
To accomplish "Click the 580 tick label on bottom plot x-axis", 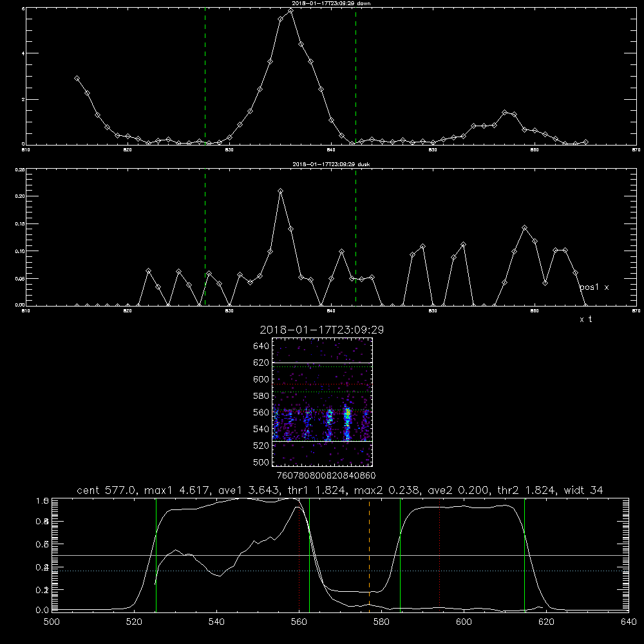I will pos(381,622).
